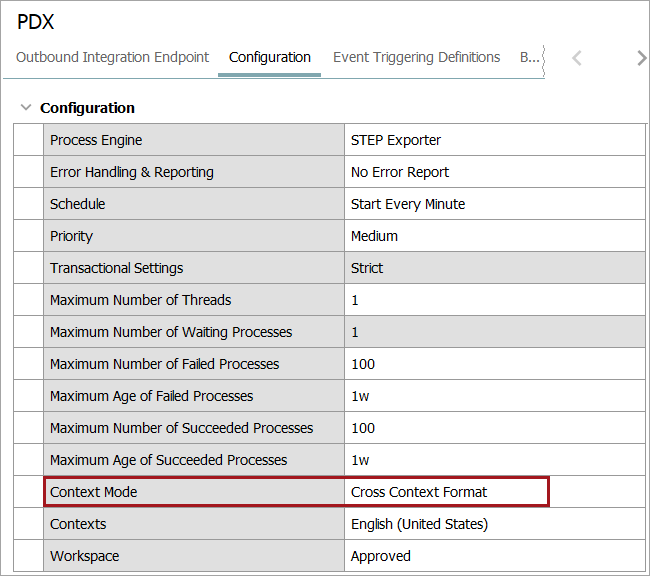Select the Strict transactional settings value
This screenshot has height=576, width=650.
[x=367, y=268]
